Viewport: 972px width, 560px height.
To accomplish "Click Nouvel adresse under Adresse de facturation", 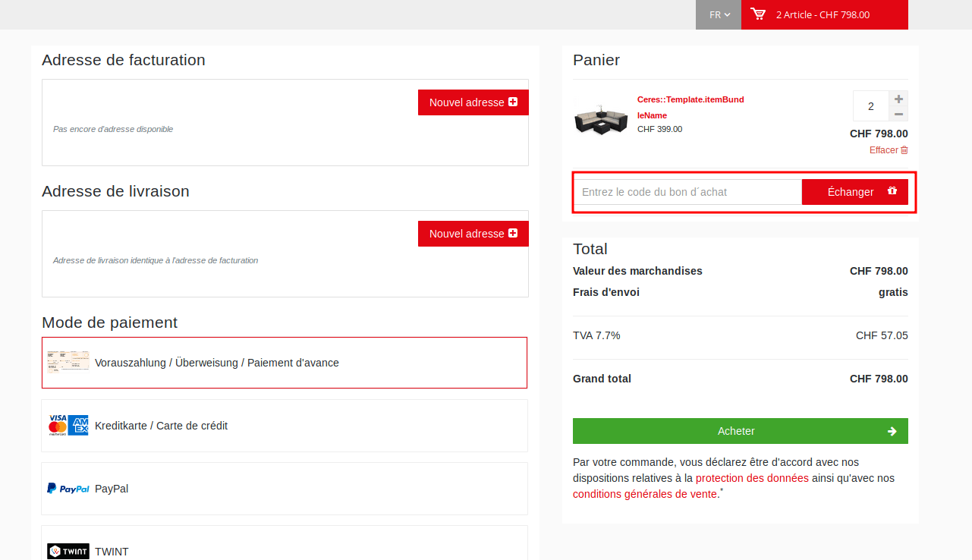I will point(473,102).
